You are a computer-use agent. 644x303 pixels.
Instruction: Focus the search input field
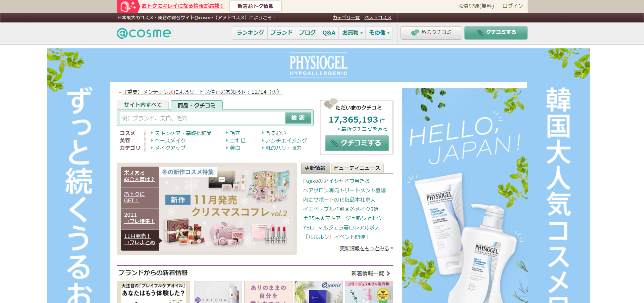coord(202,118)
